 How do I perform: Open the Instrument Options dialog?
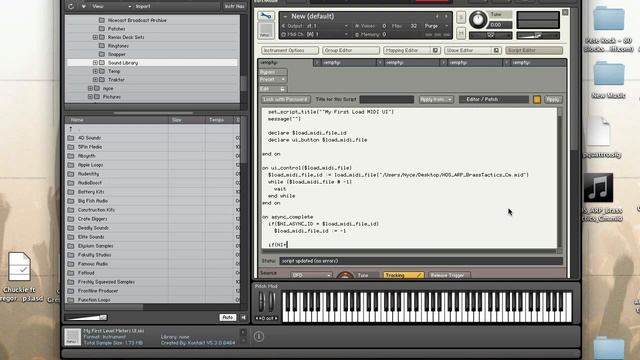pyautogui.click(x=290, y=50)
